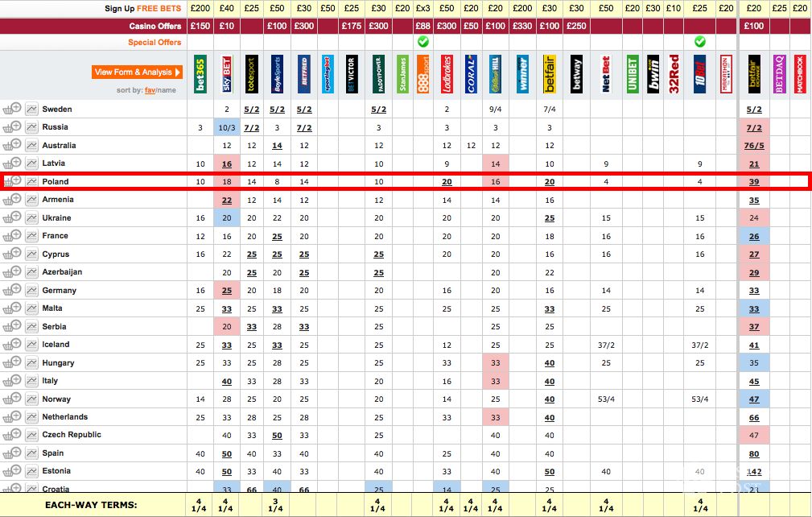
Task: Open the Coral bookmaker logo
Action: click(x=471, y=74)
